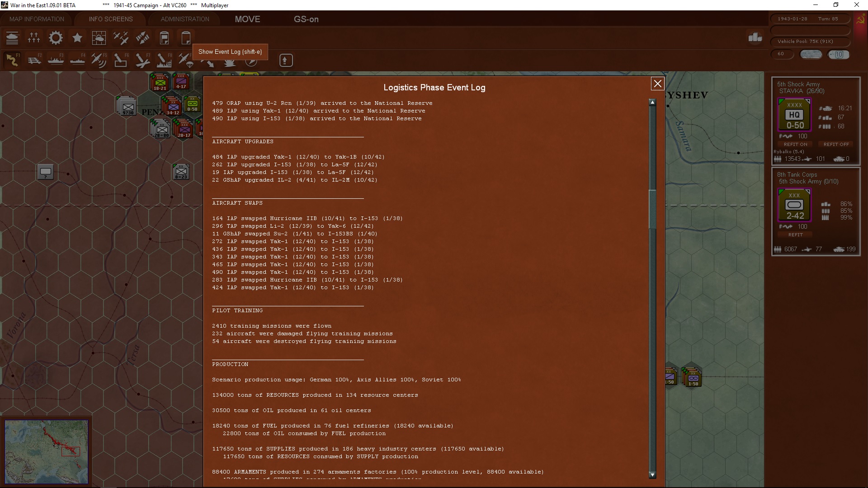The height and width of the screenshot is (488, 868).
Task: Toggle REFIT ON for 5th Shock Army
Action: click(795, 144)
